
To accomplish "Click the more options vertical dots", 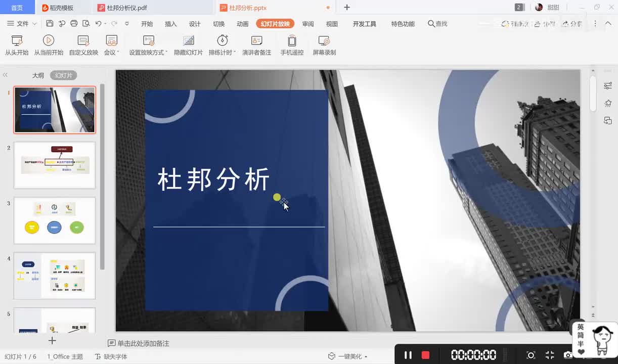I will coord(595,24).
